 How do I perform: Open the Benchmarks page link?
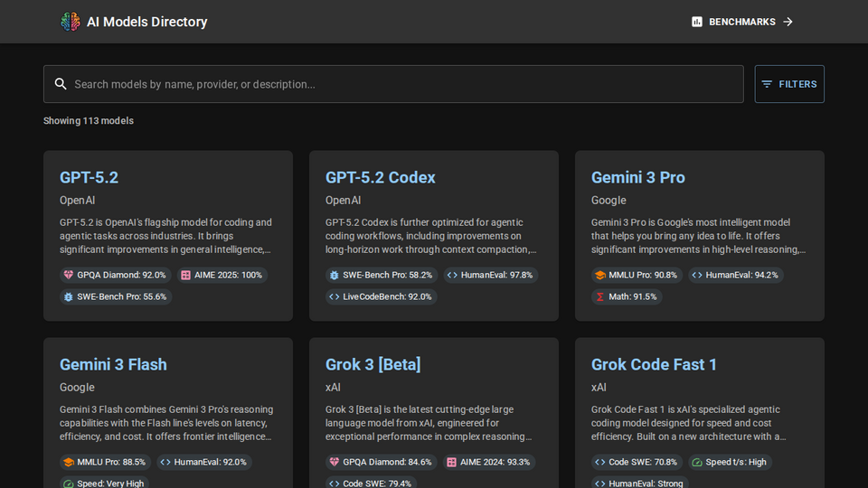pos(741,22)
